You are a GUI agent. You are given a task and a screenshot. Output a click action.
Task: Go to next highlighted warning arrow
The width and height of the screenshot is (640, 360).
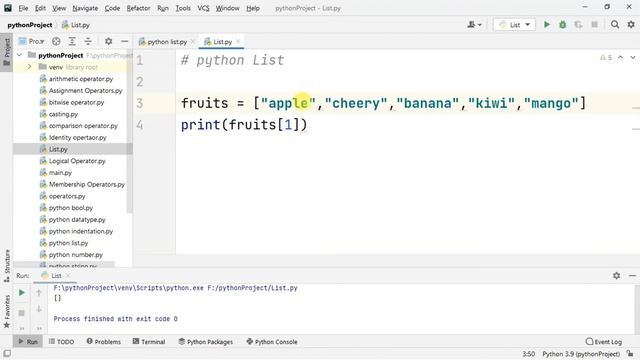[x=633, y=58]
